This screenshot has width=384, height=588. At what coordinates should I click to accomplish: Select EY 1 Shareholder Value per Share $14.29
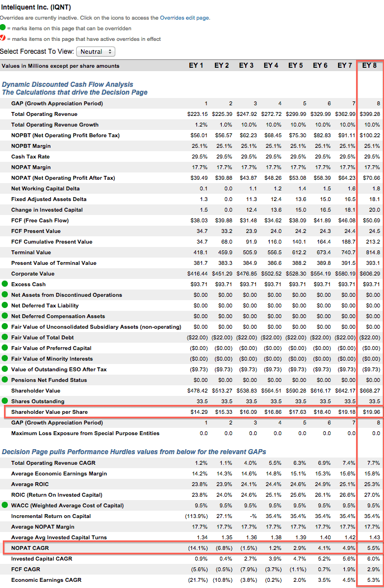click(x=199, y=412)
